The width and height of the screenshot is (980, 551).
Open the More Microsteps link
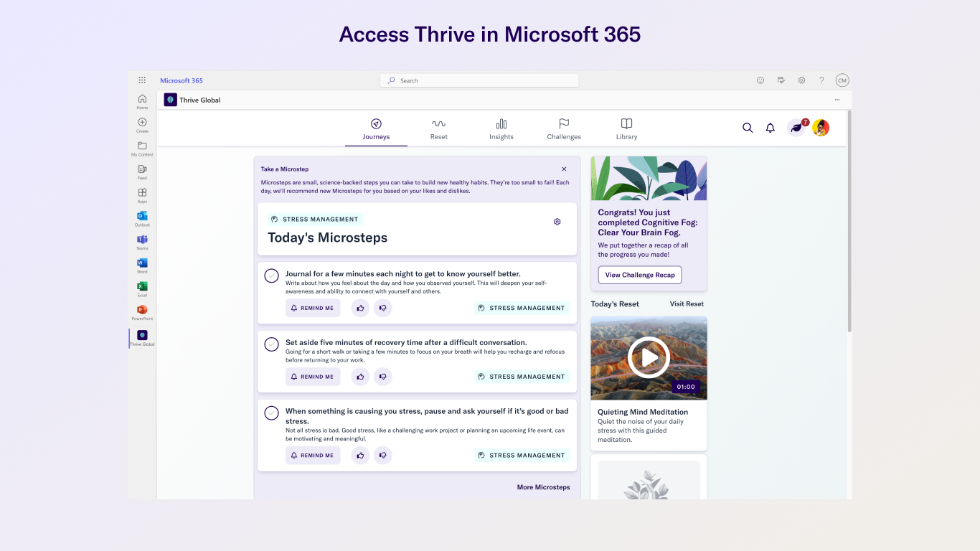click(x=544, y=487)
